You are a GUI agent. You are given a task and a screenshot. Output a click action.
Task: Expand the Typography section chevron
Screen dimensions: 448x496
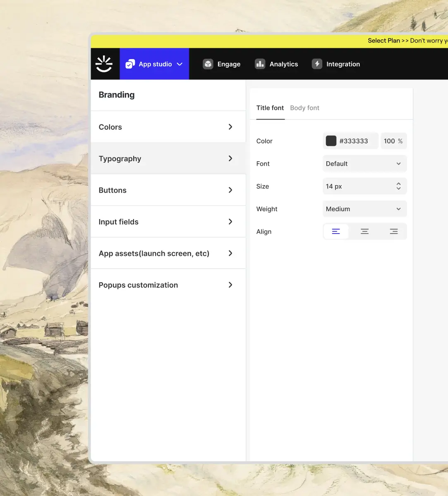tap(230, 158)
